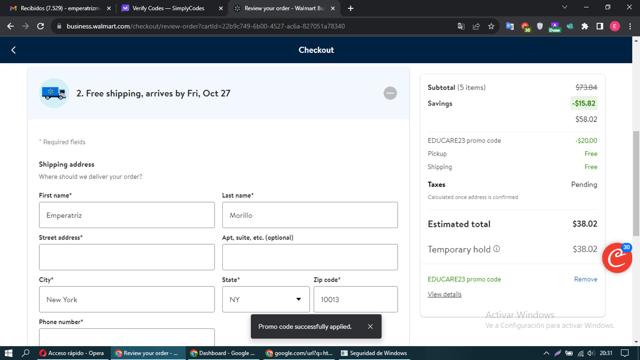Close the Review your order tab
The image size is (640, 360).
point(333,8)
